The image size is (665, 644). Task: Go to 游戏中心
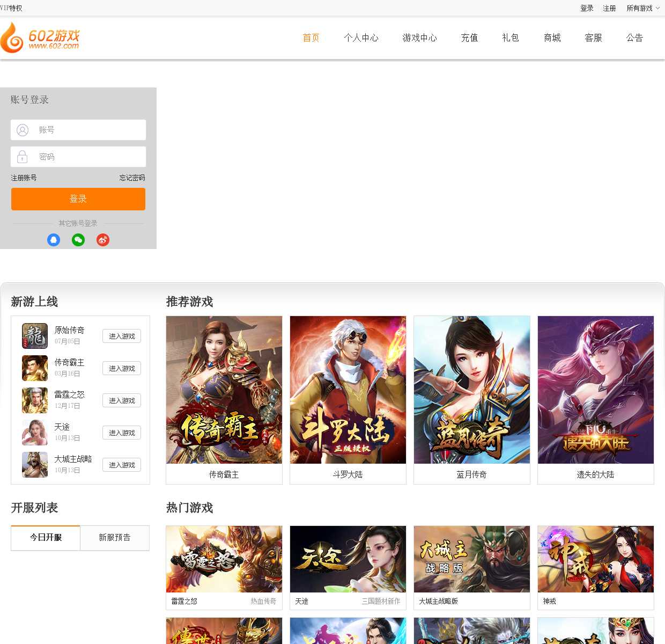coord(419,38)
